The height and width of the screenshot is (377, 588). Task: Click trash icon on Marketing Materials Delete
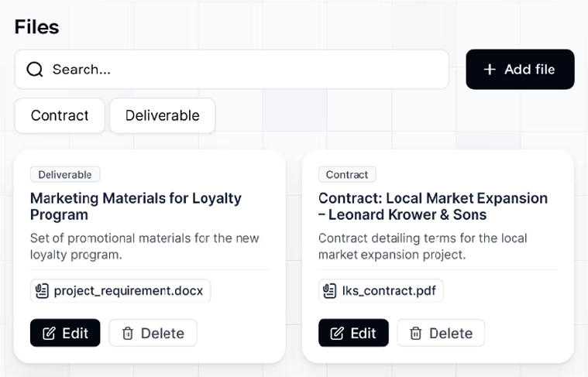click(128, 333)
